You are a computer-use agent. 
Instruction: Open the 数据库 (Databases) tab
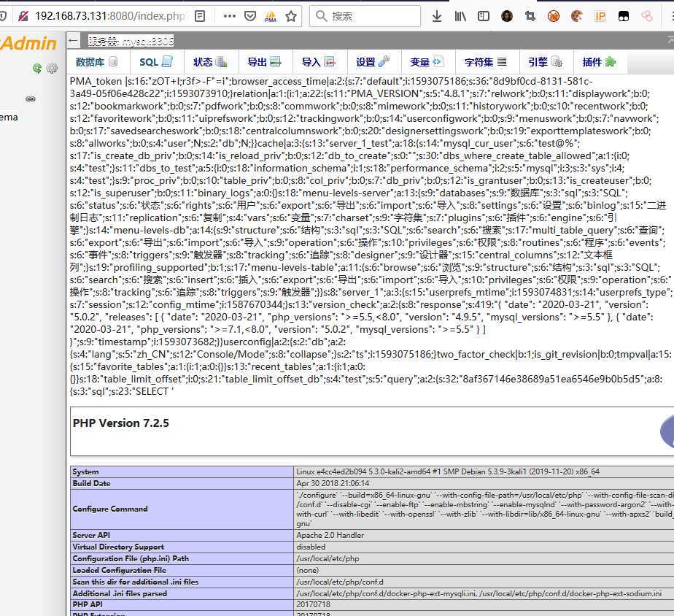click(x=97, y=62)
